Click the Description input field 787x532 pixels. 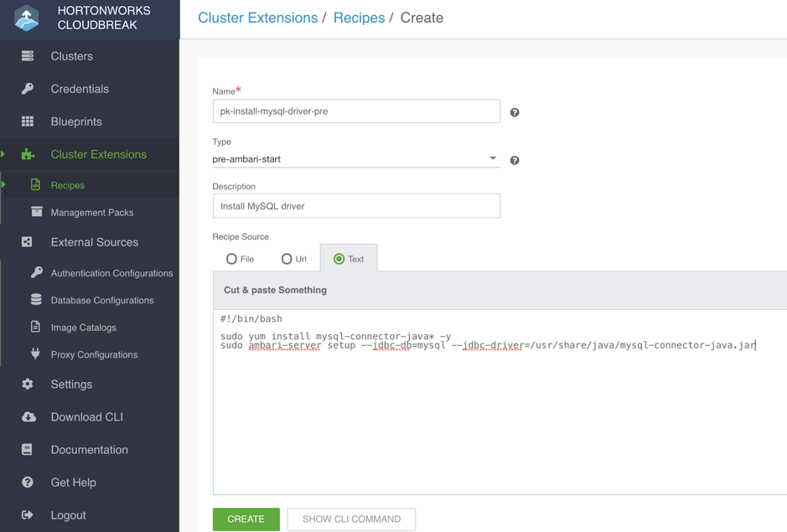pyautogui.click(x=356, y=206)
